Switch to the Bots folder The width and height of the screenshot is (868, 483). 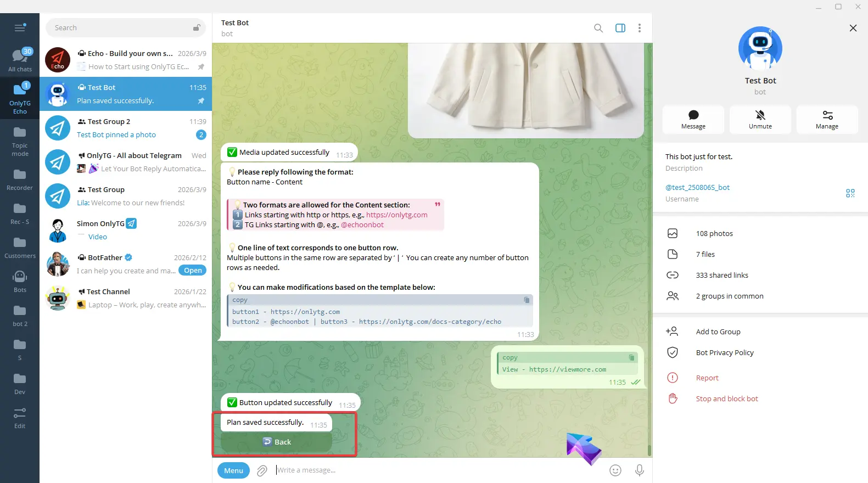tap(20, 281)
